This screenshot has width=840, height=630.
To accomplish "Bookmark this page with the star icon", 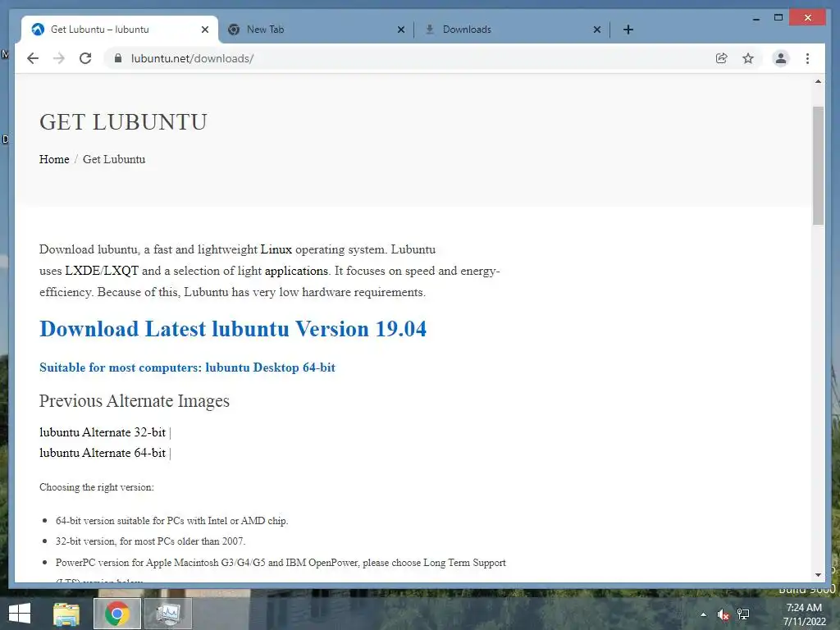I will point(748,58).
